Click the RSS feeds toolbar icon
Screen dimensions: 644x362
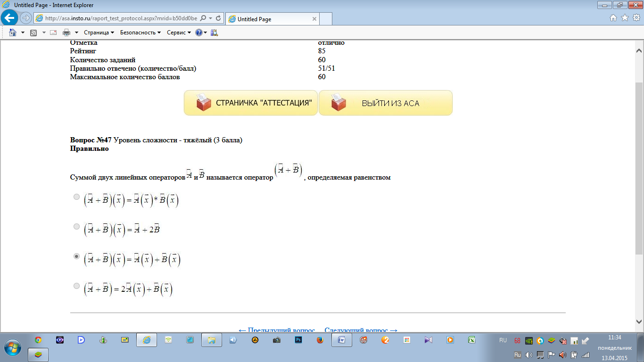33,33
